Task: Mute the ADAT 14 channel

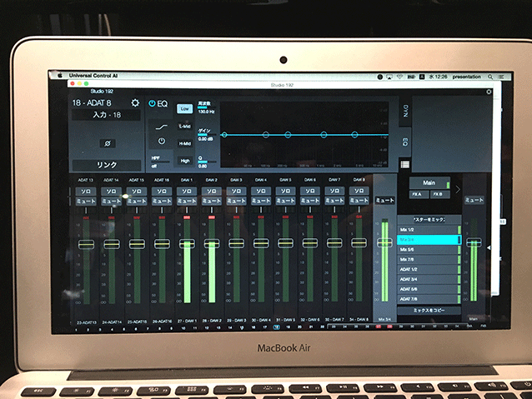Action: 111,202
